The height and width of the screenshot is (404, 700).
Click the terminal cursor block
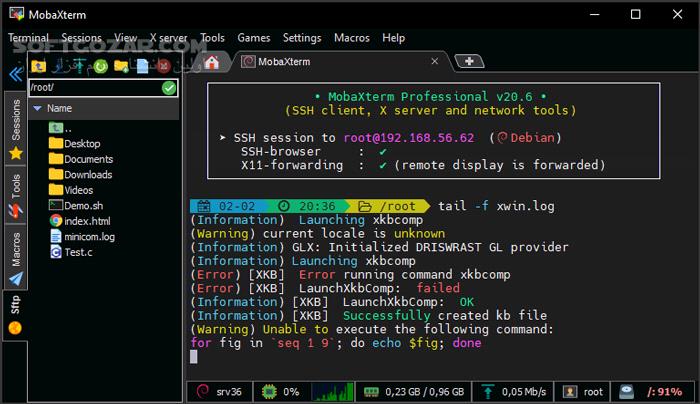pyautogui.click(x=193, y=357)
